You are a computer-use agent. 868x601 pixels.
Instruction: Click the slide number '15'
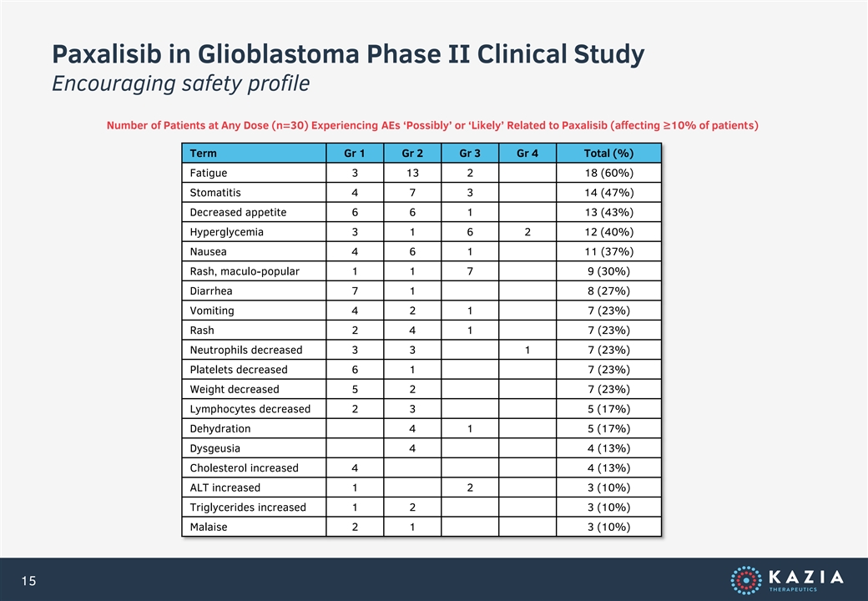click(x=28, y=580)
